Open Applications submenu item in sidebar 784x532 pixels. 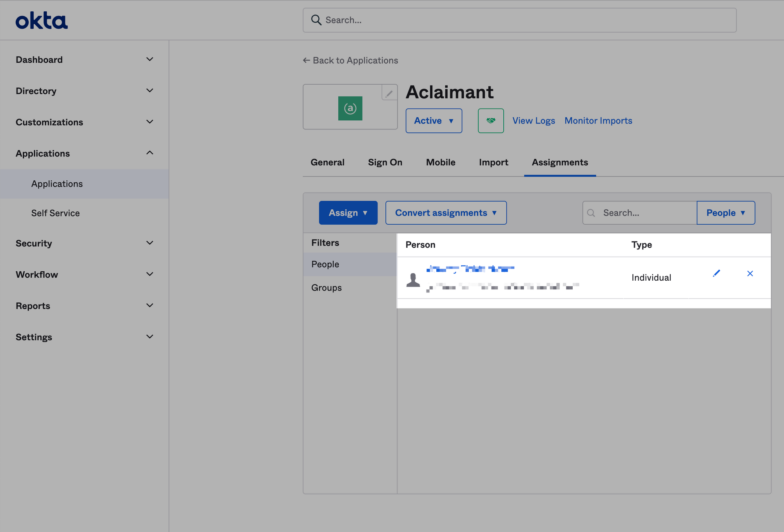[84, 184]
